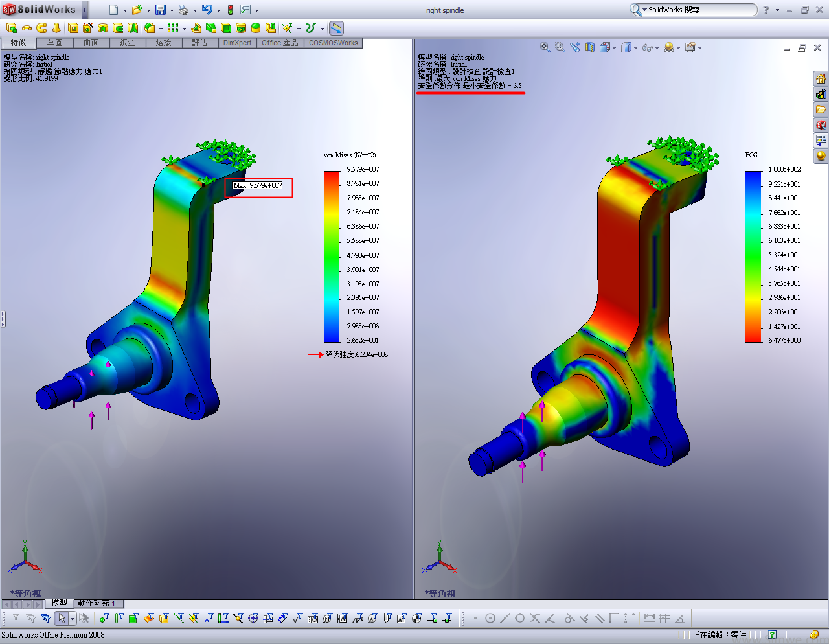Click the Revolved Boss feature icon
829x644 pixels.
coord(27,28)
